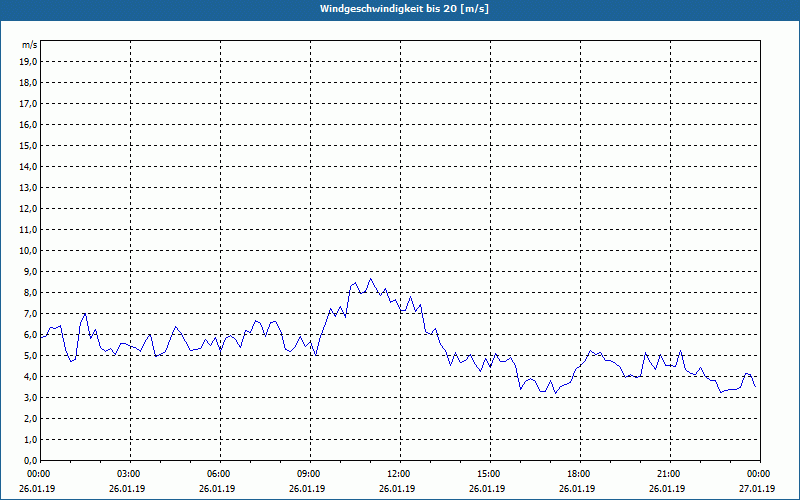The height and width of the screenshot is (500, 800).
Task: Click the "0,0" y-axis origin label
Action: 31,460
